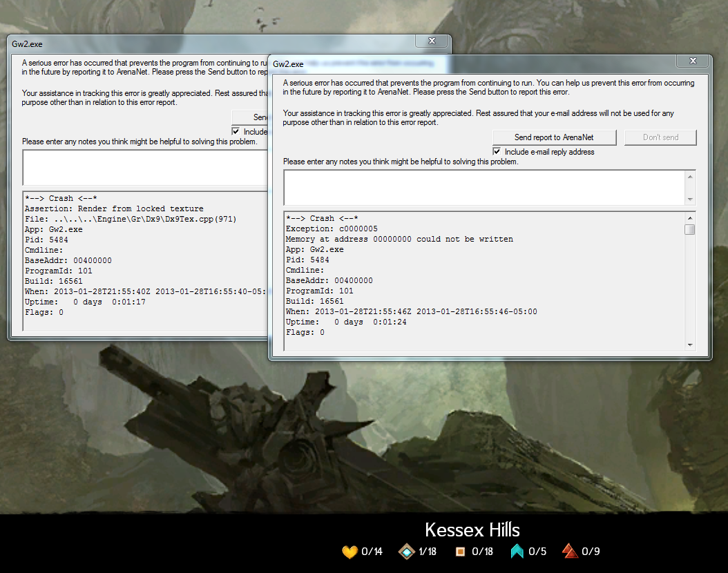Image resolution: width=728 pixels, height=573 pixels.
Task: Click 'ProgramId: 101' in front dialog log
Action: [319, 291]
